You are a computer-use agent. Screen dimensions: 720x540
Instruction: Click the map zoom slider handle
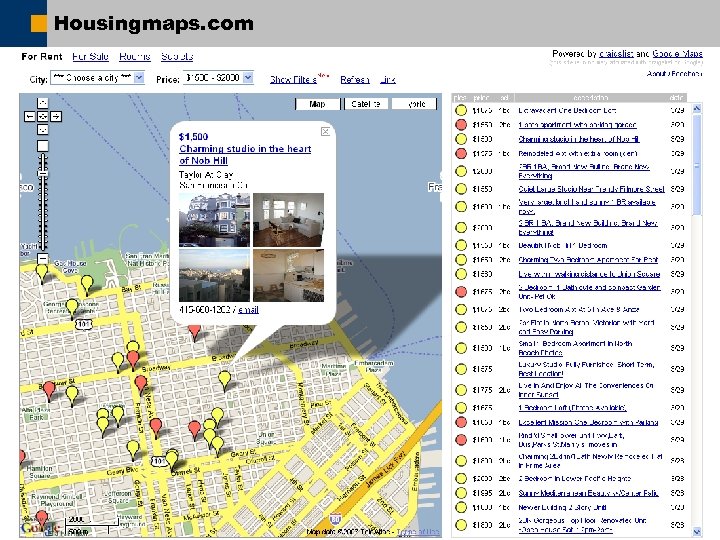(42, 173)
